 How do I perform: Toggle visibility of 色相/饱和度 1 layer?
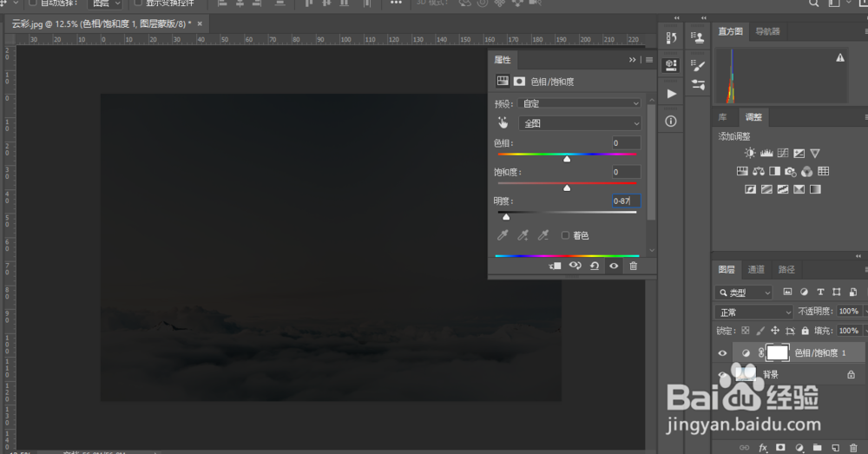pyautogui.click(x=722, y=353)
